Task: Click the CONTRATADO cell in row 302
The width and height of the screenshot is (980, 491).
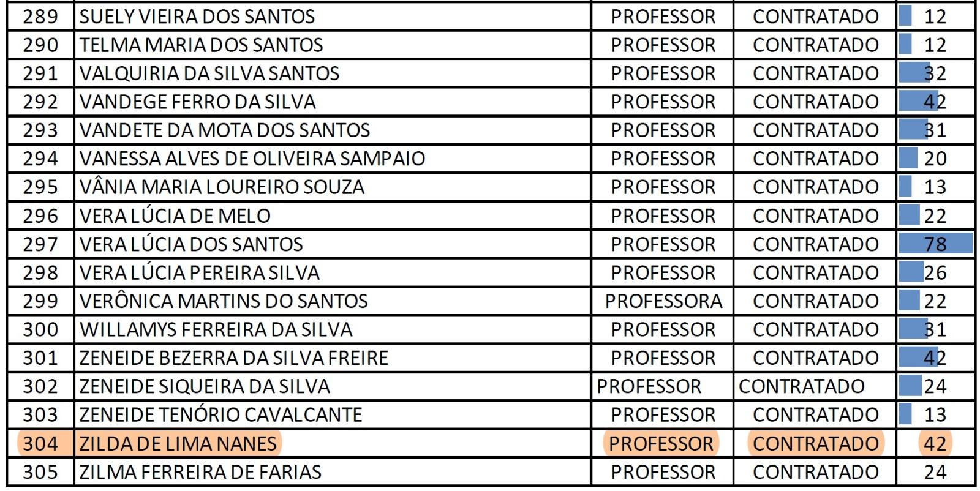Action: click(801, 386)
